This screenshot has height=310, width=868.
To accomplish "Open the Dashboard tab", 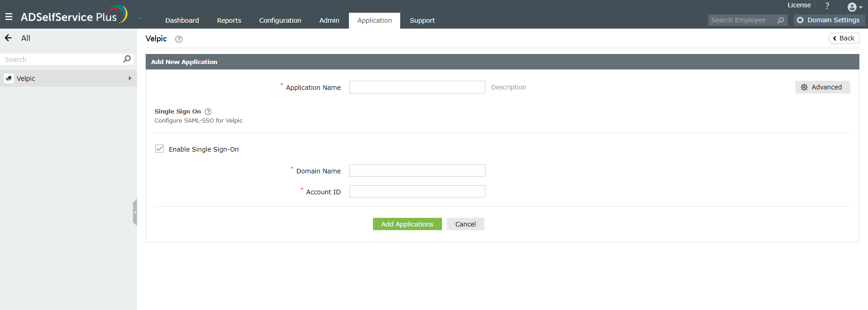I will click(x=182, y=20).
